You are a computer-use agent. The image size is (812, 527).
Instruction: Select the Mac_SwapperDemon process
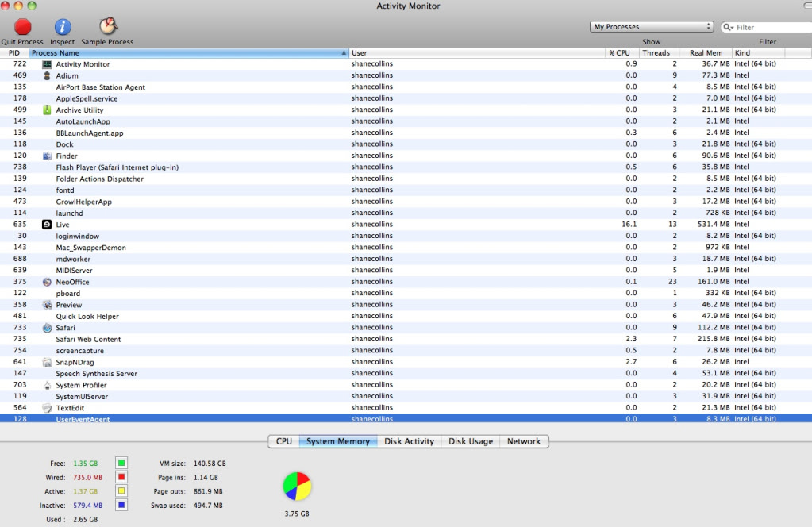(x=406, y=248)
